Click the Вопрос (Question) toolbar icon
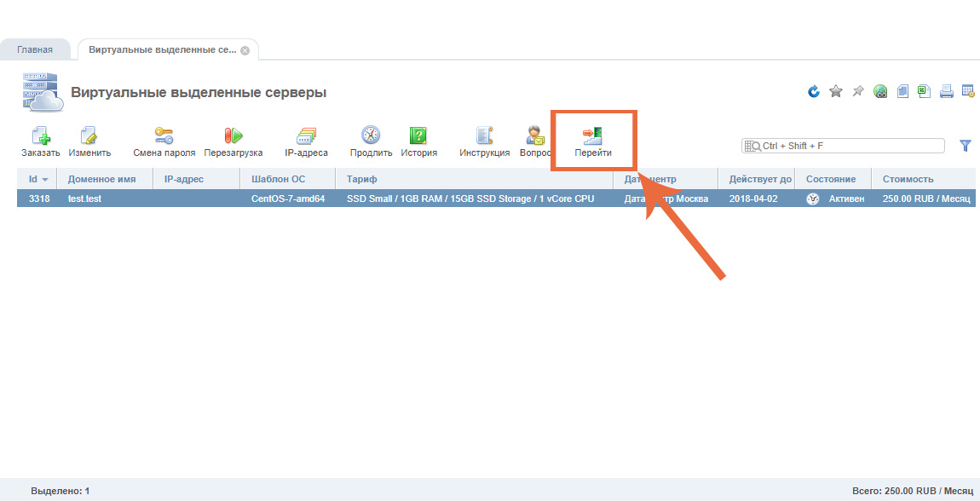 click(x=535, y=135)
